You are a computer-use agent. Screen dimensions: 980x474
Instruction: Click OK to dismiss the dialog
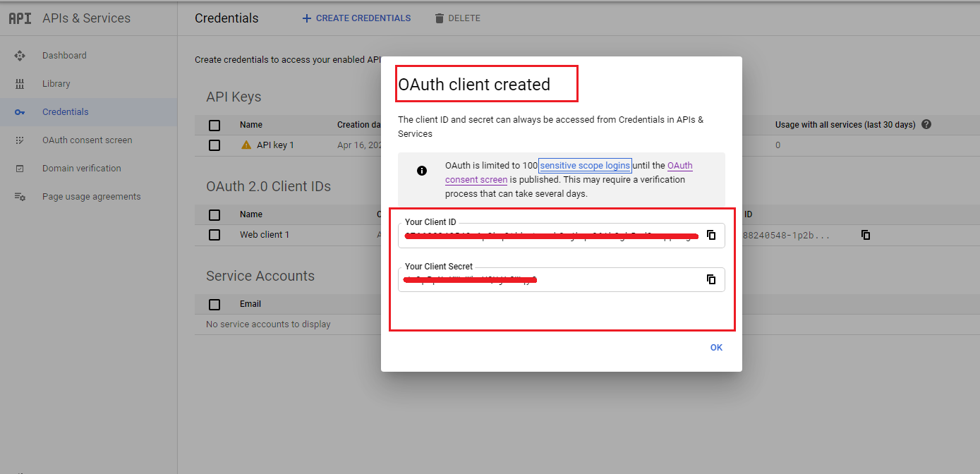(716, 347)
